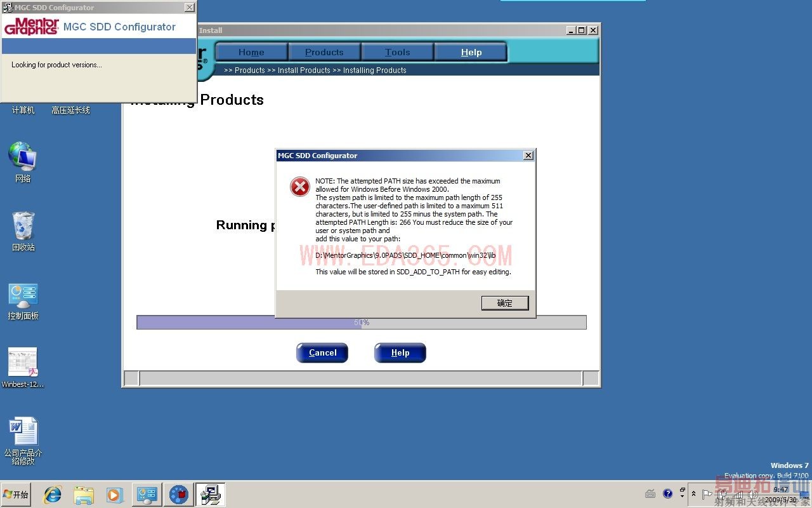Select the 高压延长线 desktop shortcut
The width and height of the screenshot is (812, 508).
click(x=70, y=110)
